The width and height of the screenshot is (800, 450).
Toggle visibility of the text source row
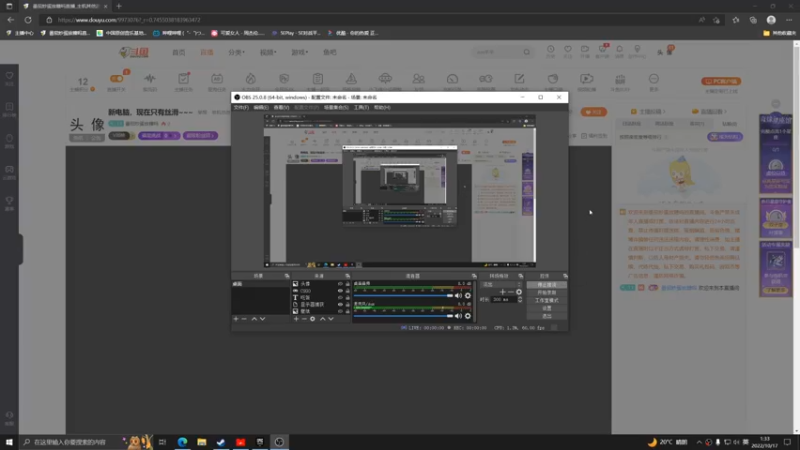(x=340, y=297)
